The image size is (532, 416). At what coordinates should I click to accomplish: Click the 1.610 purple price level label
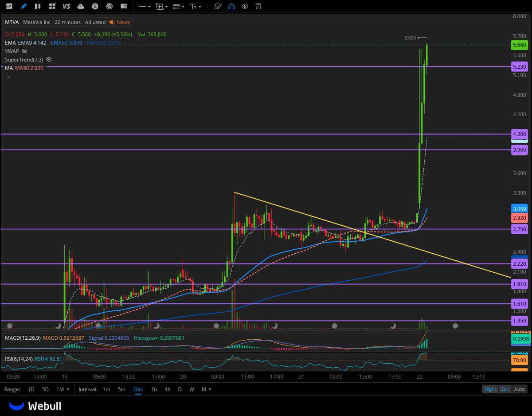click(x=519, y=304)
